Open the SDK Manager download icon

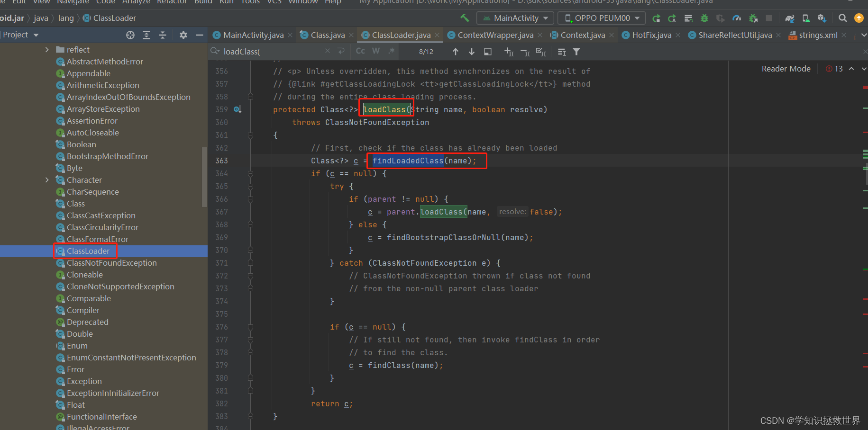coord(822,18)
